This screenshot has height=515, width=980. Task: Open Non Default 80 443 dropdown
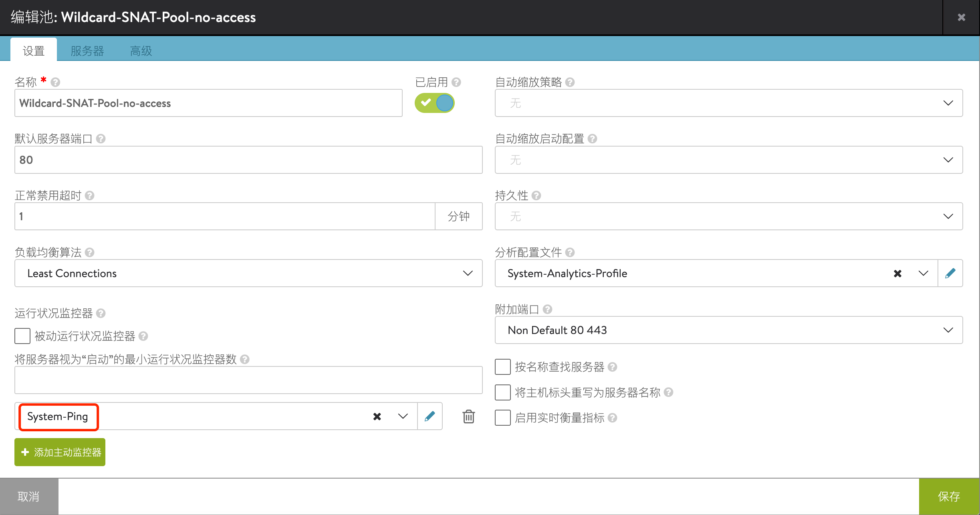click(x=729, y=330)
